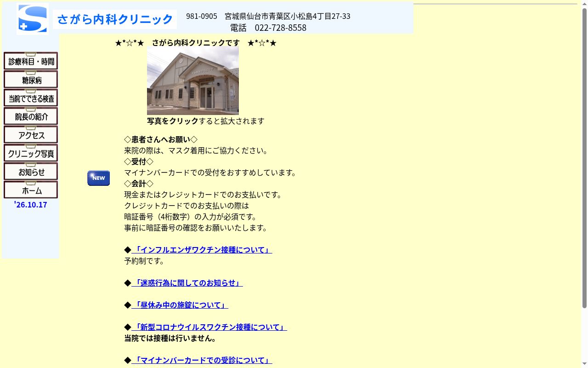The width and height of the screenshot is (588, 368).
Task: Click the blue NEW badge icon
Action: tap(99, 178)
